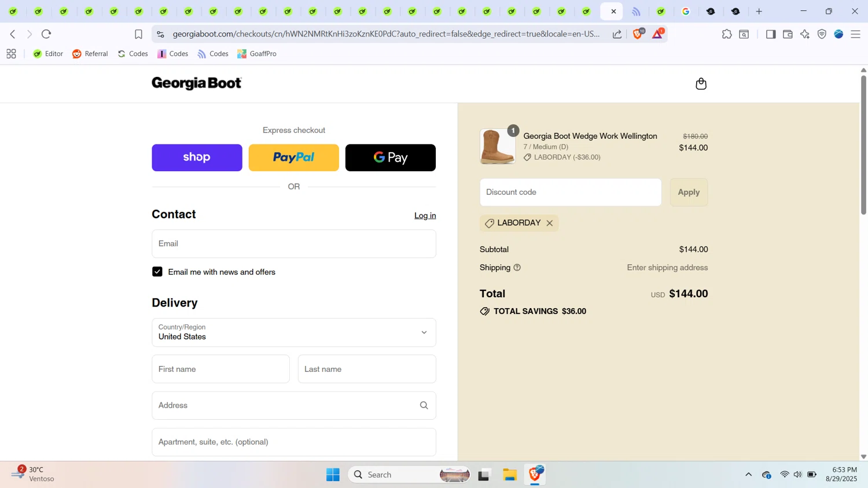Reload the current page
Viewport: 868px width, 488px height.
click(46, 34)
